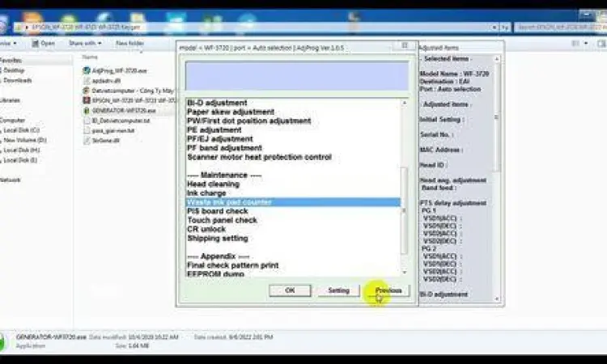Click New folder in the Explorer toolbar
Viewport: 607px width, 364px height.
tap(129, 43)
